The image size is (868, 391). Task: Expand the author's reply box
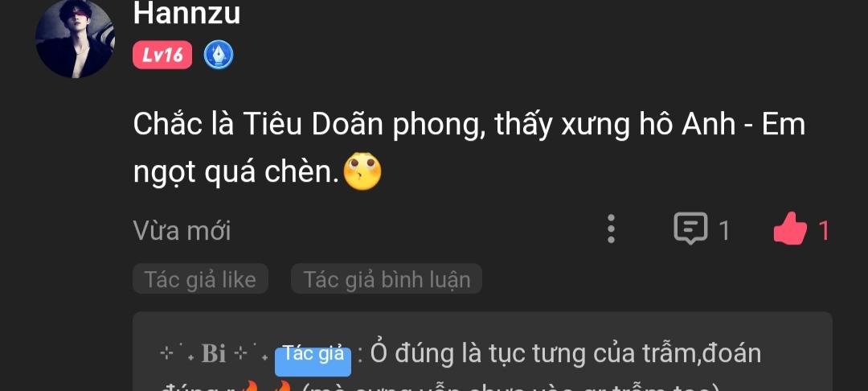tap(482, 351)
